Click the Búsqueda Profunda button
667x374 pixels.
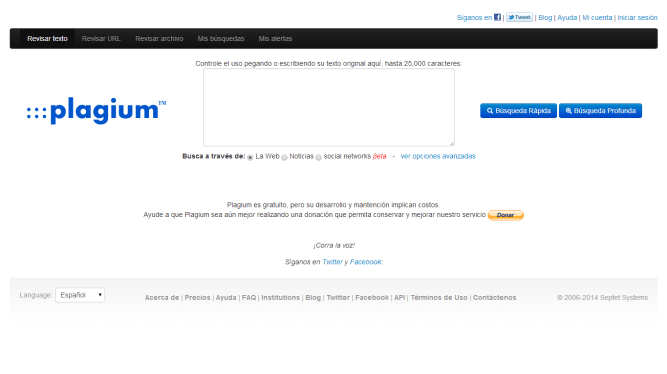(600, 111)
